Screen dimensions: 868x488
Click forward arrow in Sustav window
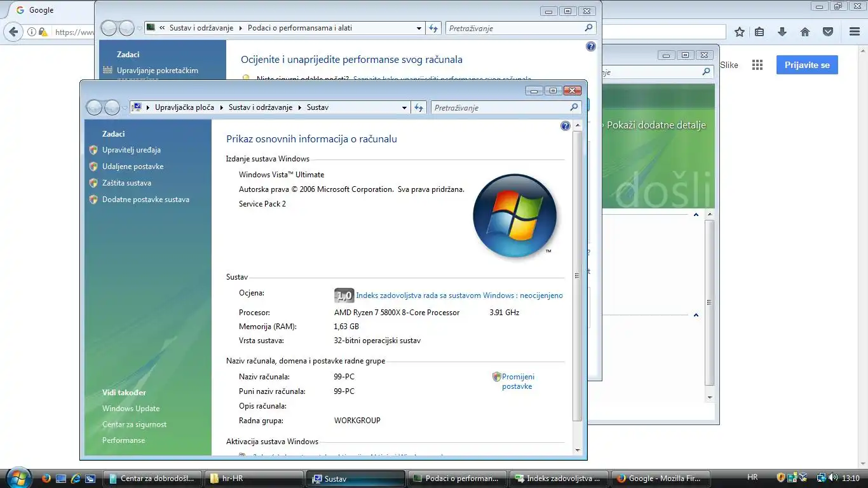pos(112,107)
